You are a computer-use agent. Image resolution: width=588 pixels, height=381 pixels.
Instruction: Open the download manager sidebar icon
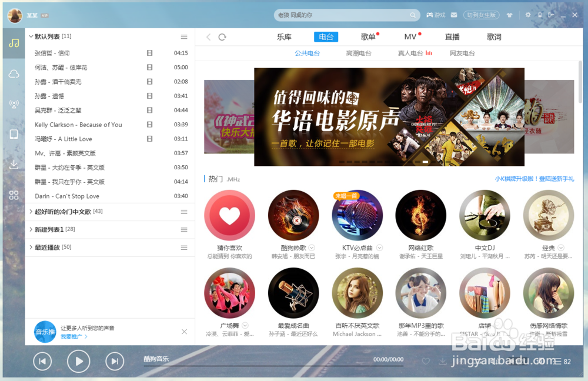[x=14, y=164]
